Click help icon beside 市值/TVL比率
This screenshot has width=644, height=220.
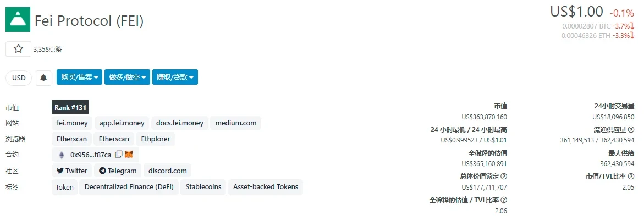631,177
